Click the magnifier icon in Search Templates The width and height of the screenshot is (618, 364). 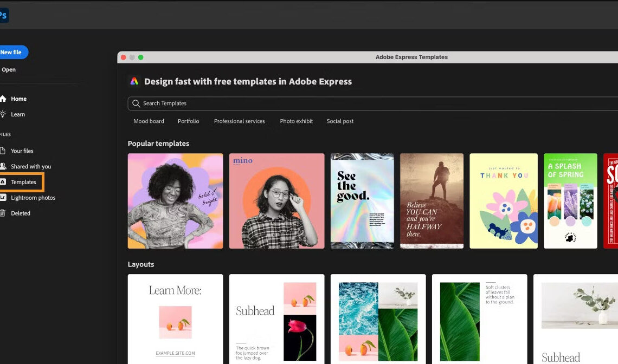(x=136, y=103)
